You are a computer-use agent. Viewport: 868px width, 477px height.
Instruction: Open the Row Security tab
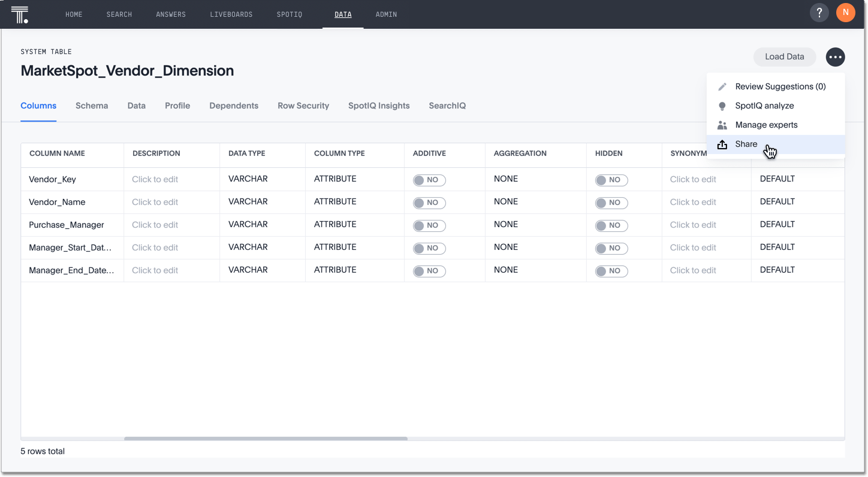303,106
